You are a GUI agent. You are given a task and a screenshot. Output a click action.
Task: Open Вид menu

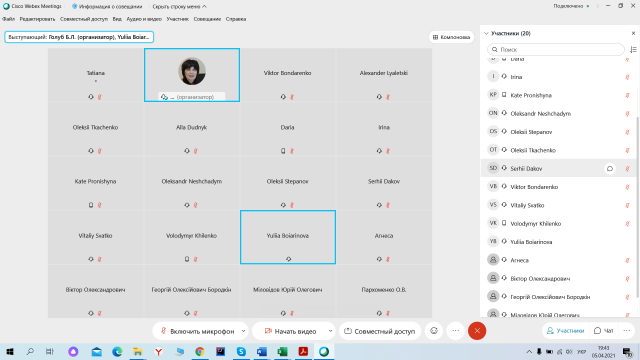pos(117,19)
